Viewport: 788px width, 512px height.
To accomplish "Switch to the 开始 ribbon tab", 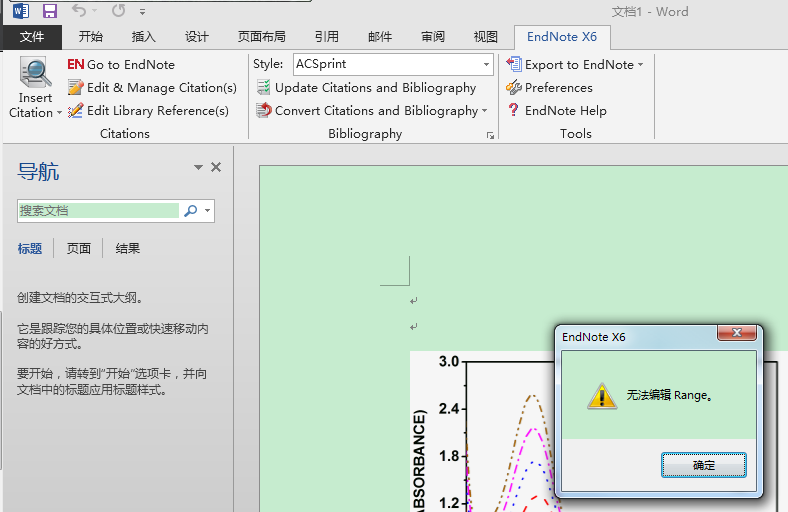I will coord(91,37).
